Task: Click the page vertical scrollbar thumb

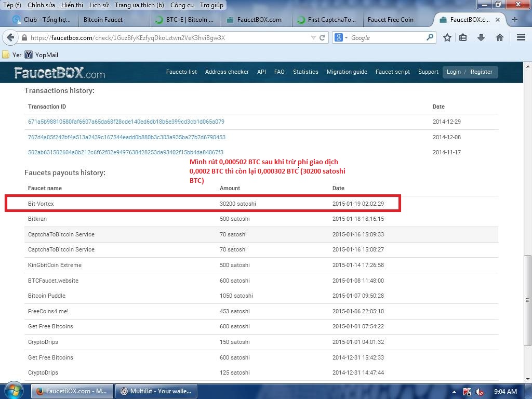Action: (527, 300)
